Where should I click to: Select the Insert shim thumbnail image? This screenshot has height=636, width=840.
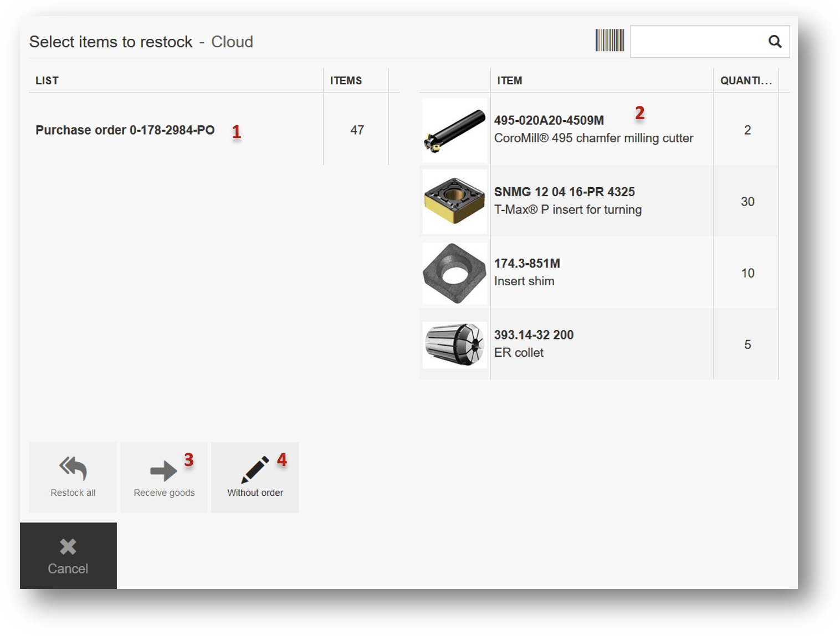(x=454, y=273)
